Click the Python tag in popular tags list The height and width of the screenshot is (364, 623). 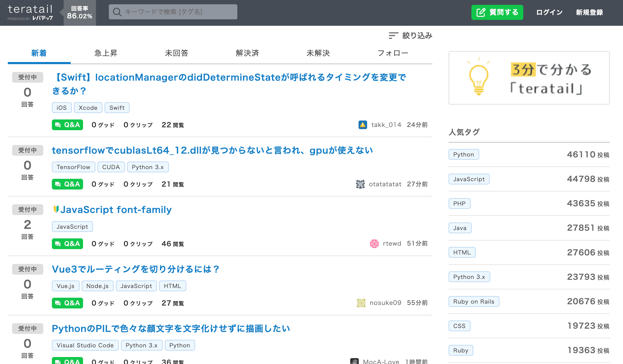(463, 154)
